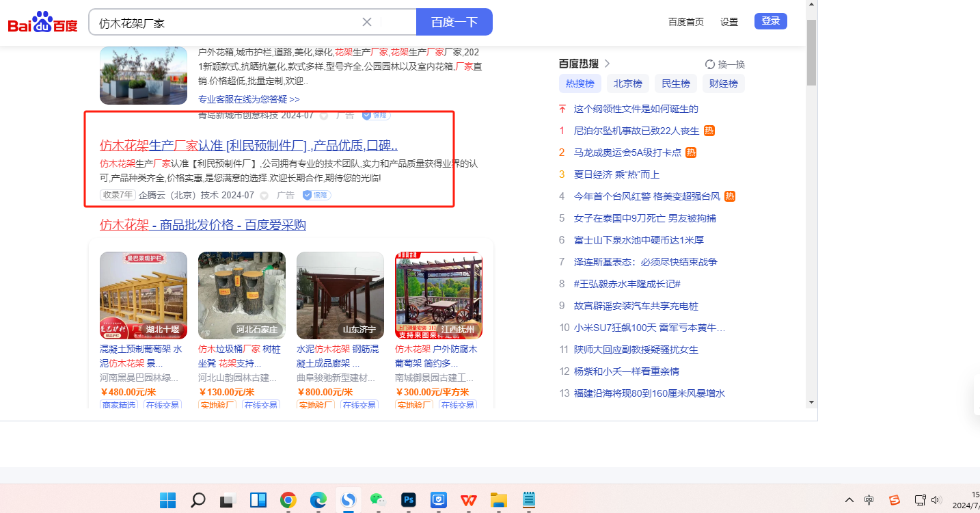Screen dimensions: 980x513
Task: Open 仿木花架 商品批发价格 百度爱采购 link
Action: coord(203,225)
